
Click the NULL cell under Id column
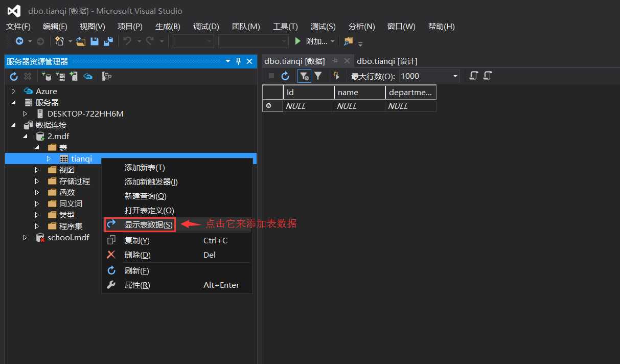309,106
